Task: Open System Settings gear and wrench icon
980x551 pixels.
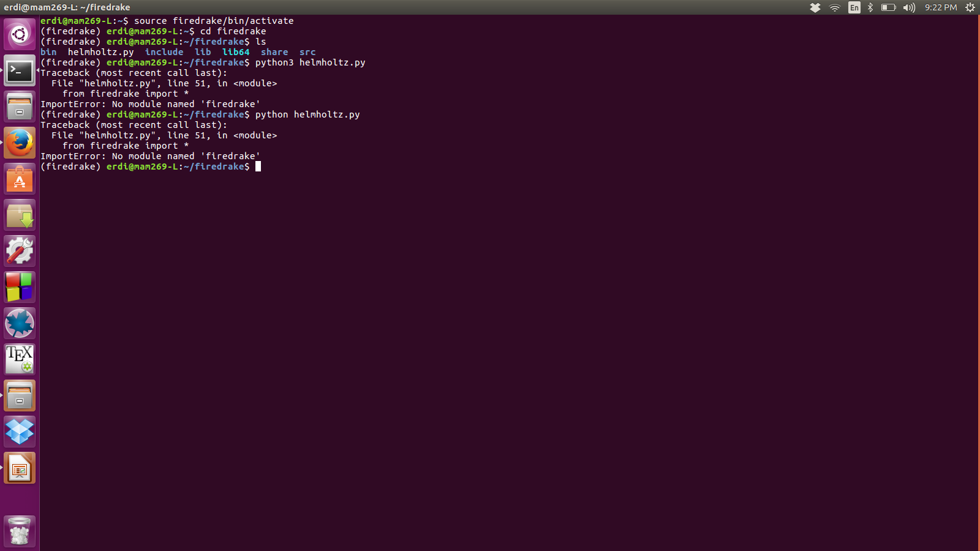Action: pos(20,251)
